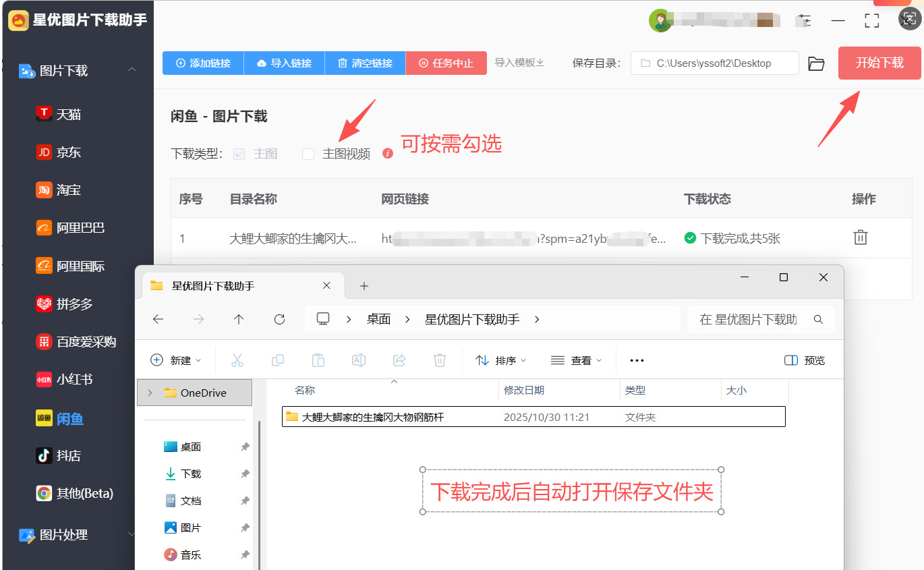Collapse the 图片下载 sidebar group
924x570 pixels.
[132, 70]
